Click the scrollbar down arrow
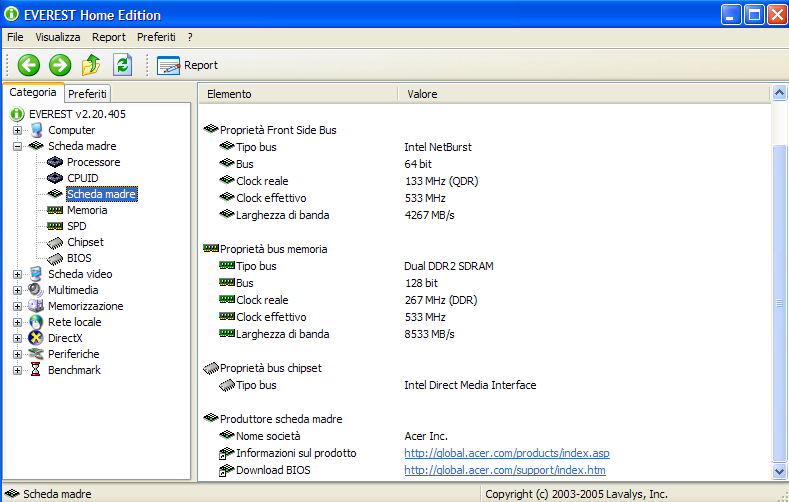The image size is (789, 502). tap(779, 471)
